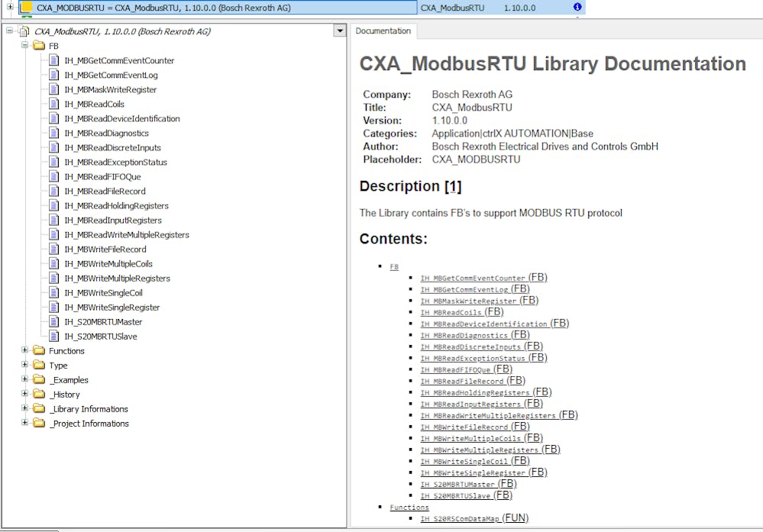The image size is (763, 532).
Task: Select the _Library Informations folder
Action: point(89,409)
